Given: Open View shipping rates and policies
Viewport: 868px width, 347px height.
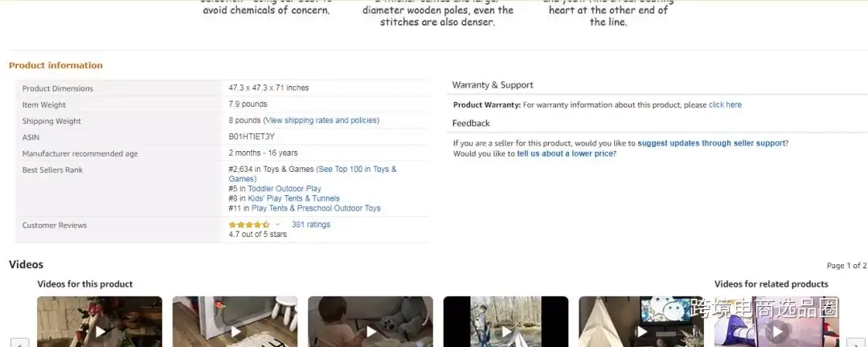Looking at the screenshot, I should (321, 120).
